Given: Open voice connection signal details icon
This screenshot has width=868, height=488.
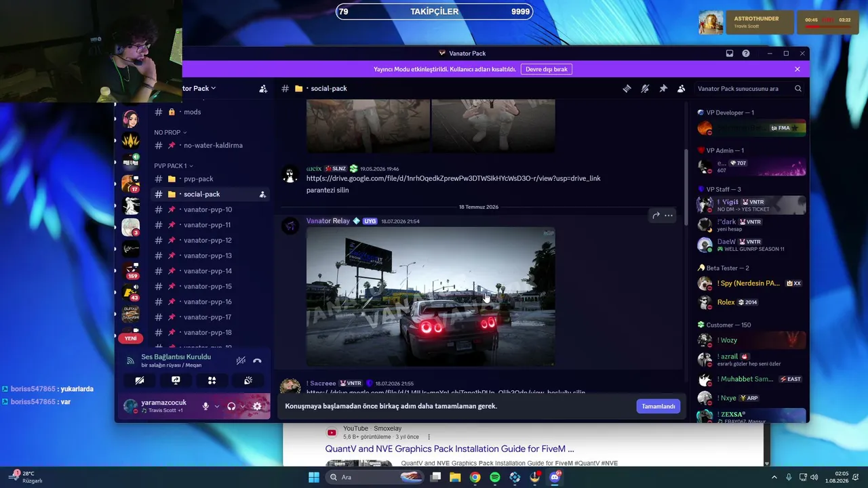Looking at the screenshot, I should (x=131, y=361).
